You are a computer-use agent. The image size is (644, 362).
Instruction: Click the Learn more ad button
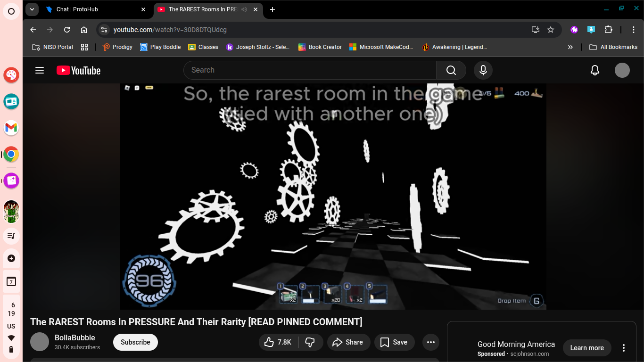click(587, 348)
